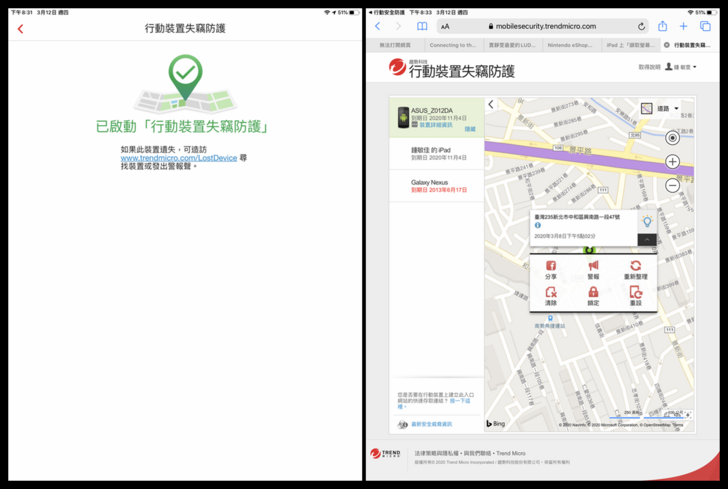Open the trendmicro.com/LostDevice link
Screen dimensions: 728x489
pos(178,158)
